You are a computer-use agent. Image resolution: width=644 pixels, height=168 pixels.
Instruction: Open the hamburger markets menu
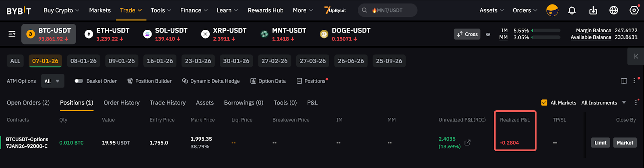tap(12, 34)
